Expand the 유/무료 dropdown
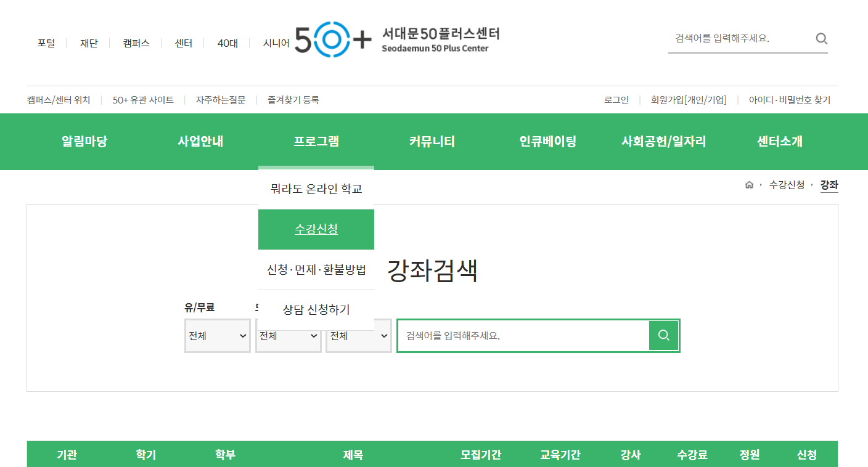 coord(217,336)
